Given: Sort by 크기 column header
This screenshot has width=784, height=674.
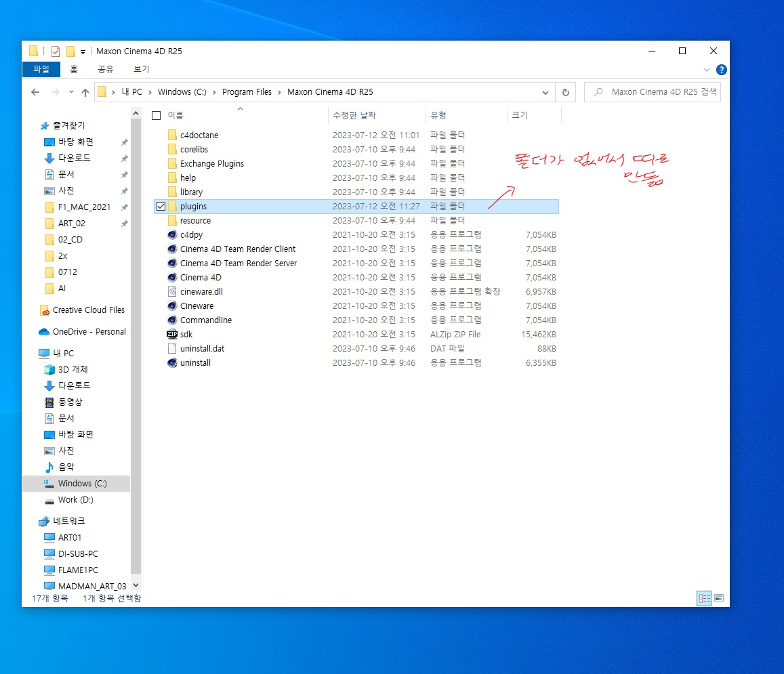Looking at the screenshot, I should coord(520,116).
